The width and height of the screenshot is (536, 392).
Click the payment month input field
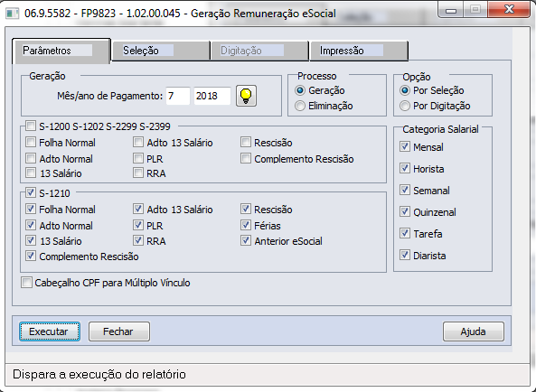178,96
